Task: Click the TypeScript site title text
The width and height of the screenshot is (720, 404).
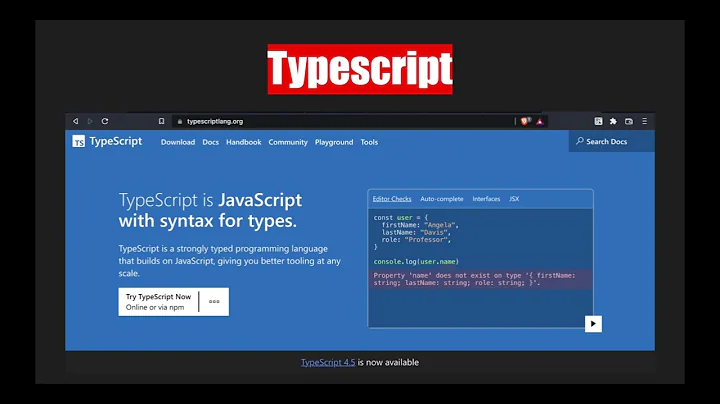Action: point(116,141)
